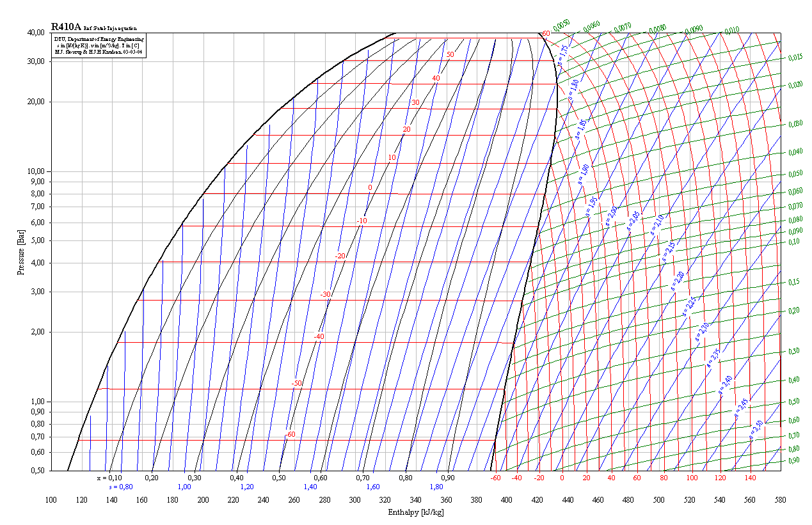Click the green 0,0050 specific volume label
812x525 pixels.
[561, 26]
